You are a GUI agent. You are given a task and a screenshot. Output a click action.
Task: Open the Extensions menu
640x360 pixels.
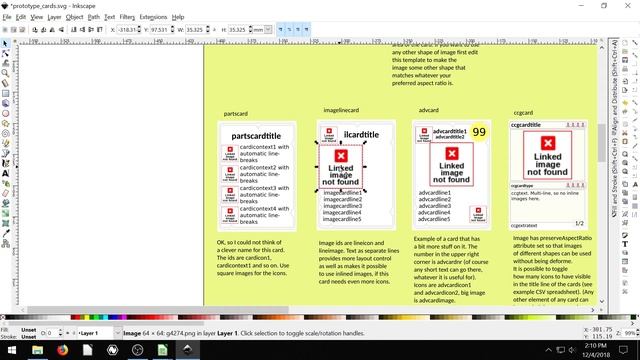(153, 17)
